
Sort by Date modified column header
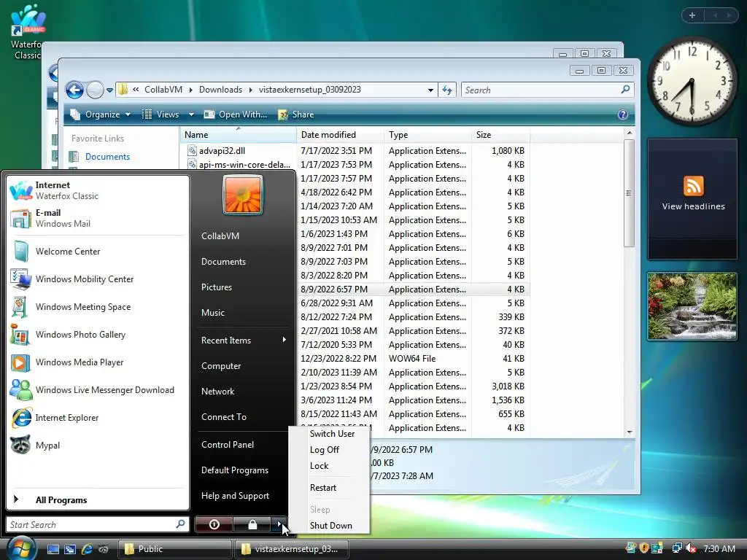(x=340, y=135)
